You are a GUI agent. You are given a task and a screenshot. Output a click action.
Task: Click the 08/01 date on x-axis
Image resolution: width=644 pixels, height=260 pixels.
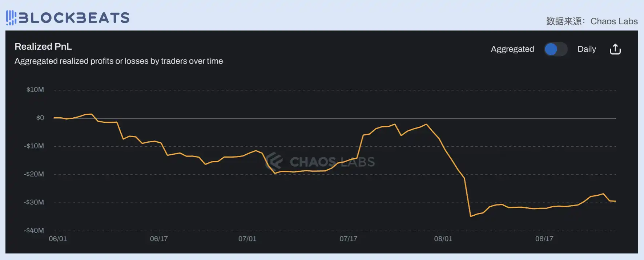[443, 239]
